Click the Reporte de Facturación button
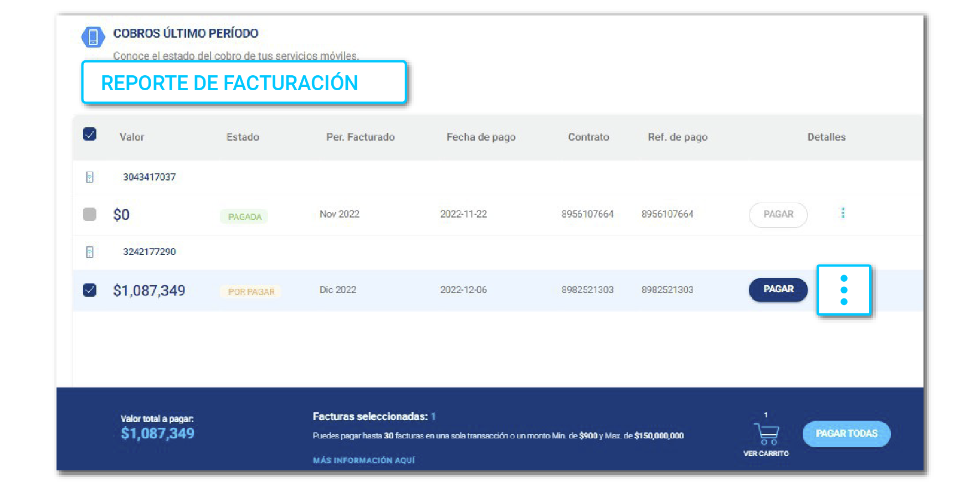980x486 pixels. (244, 82)
